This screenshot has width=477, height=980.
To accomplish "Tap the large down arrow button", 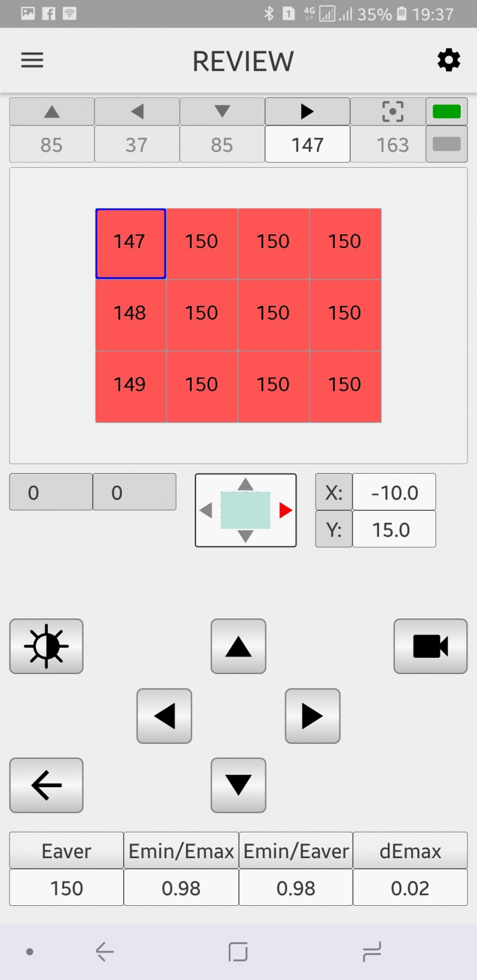I will coord(238,785).
